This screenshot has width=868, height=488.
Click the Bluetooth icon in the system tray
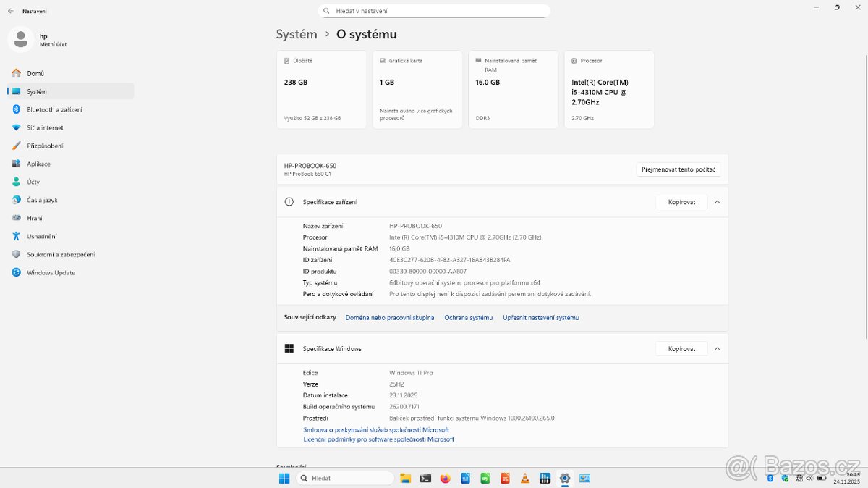click(770, 478)
